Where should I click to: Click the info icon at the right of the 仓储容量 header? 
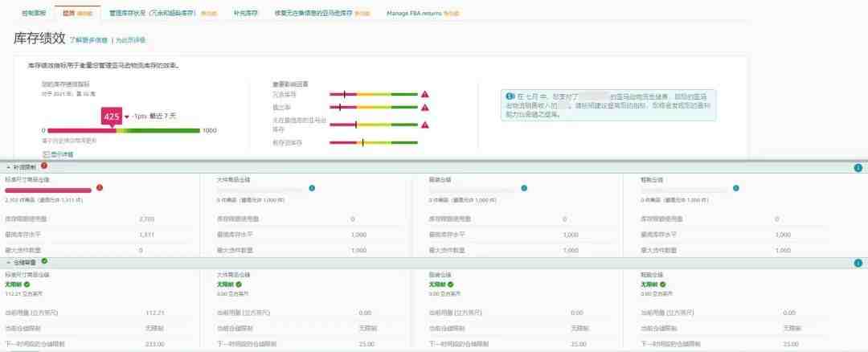tap(858, 263)
